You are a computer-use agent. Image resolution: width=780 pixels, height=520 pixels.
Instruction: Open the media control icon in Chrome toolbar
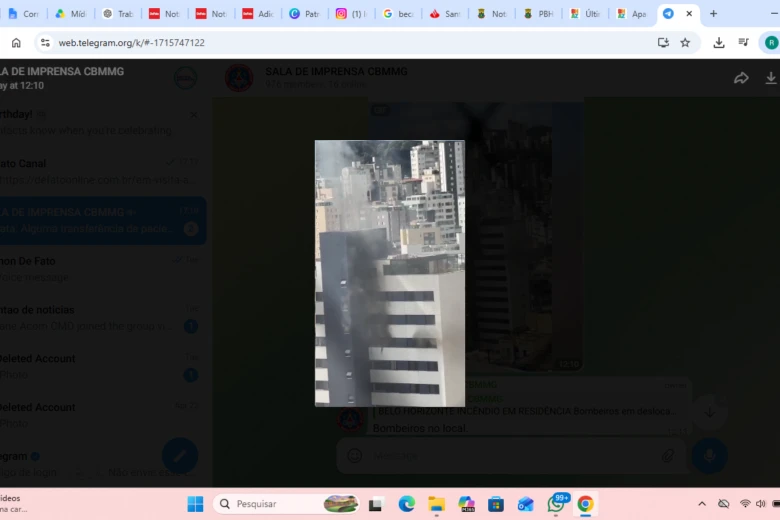[744, 43]
